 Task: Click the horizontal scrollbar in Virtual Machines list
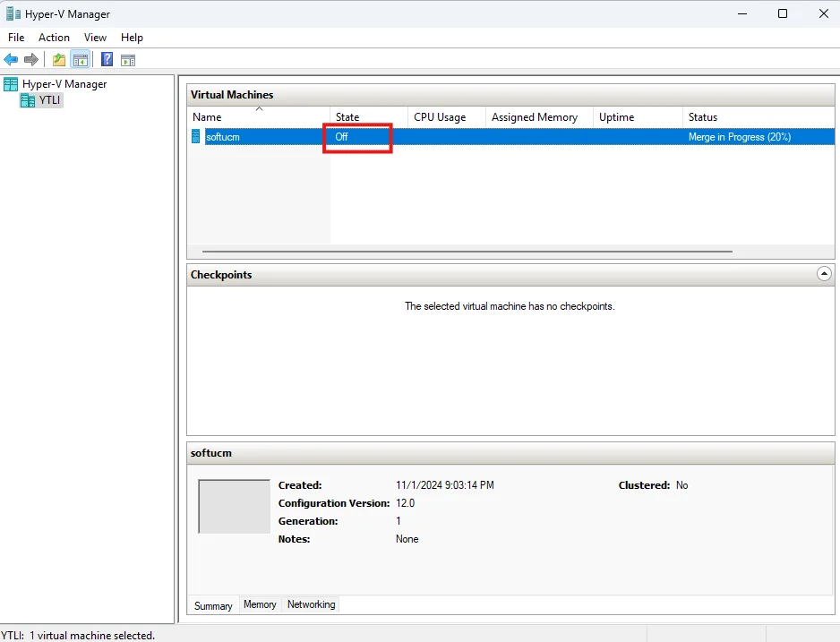point(467,251)
